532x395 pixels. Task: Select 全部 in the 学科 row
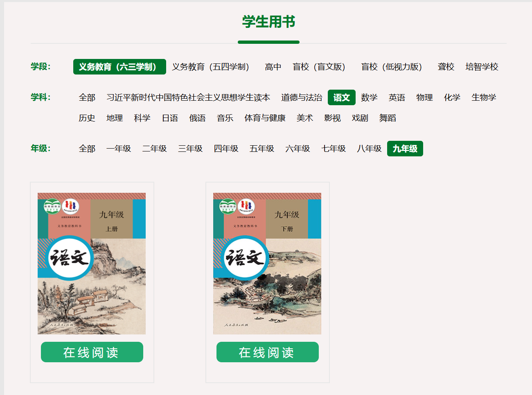87,97
